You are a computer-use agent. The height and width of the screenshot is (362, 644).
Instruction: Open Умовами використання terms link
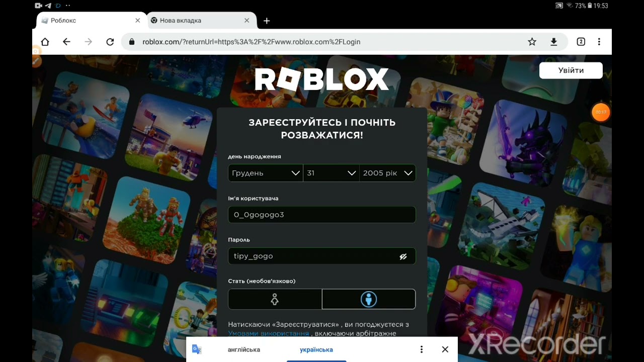pos(269,333)
